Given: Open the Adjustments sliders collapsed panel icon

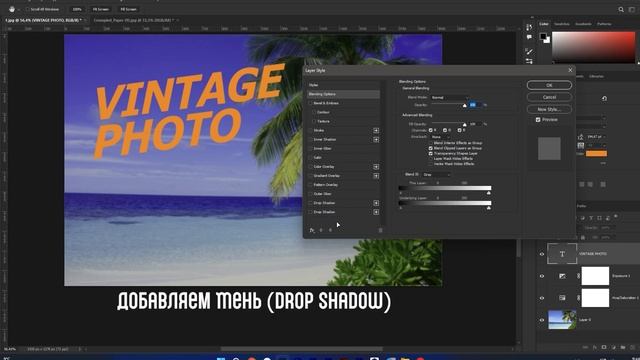Looking at the screenshot, I should (x=529, y=61).
